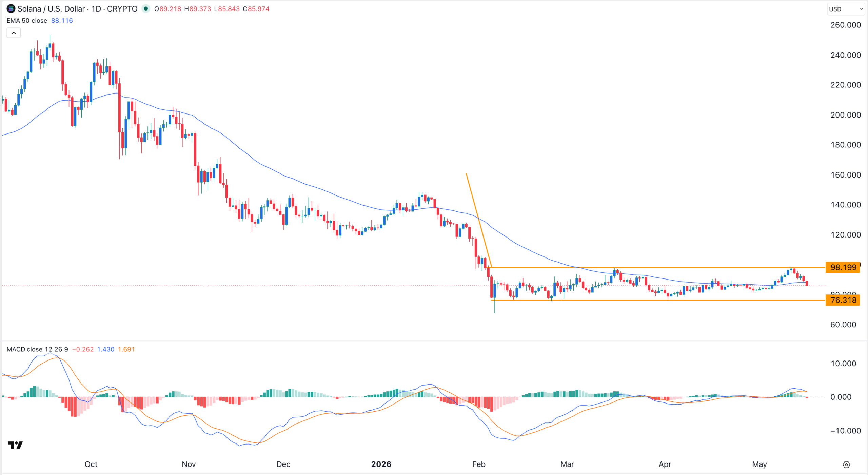The image size is (868, 475).
Task: Click the TradingView logo
Action: (x=15, y=445)
